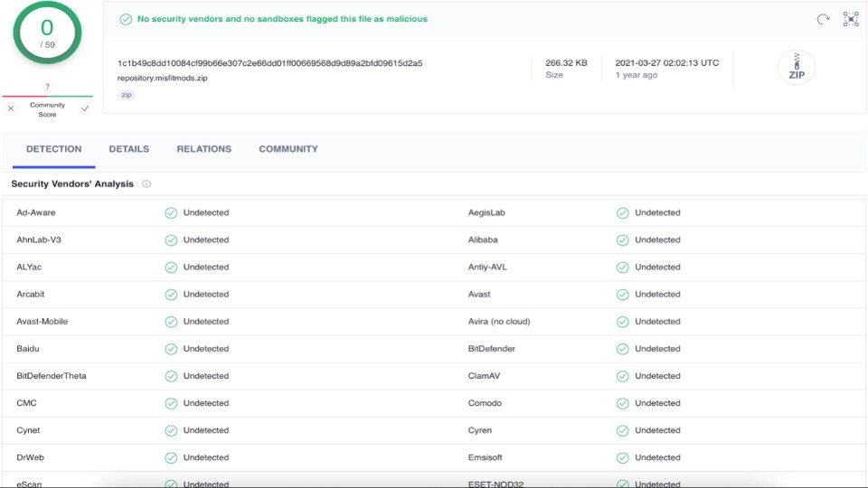Click the Antiy-AVL vendor name
The width and height of the screenshot is (868, 488).
(487, 267)
